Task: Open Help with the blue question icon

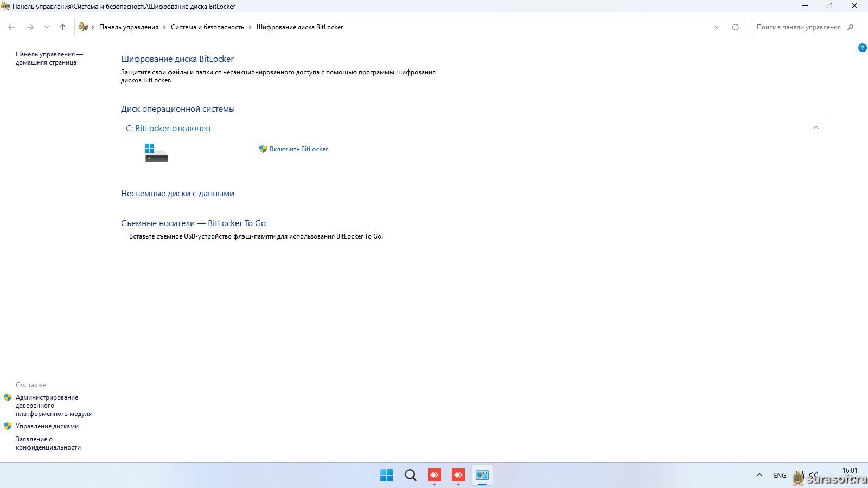Action: click(x=862, y=48)
